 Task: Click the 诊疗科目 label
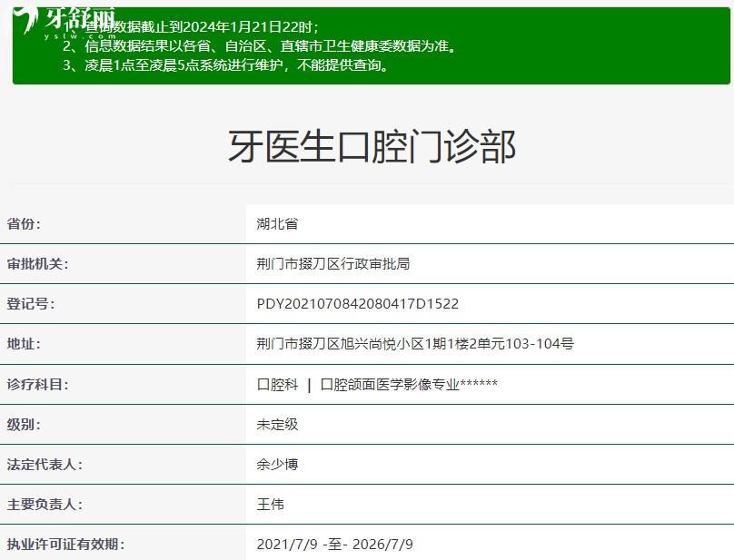click(x=37, y=385)
